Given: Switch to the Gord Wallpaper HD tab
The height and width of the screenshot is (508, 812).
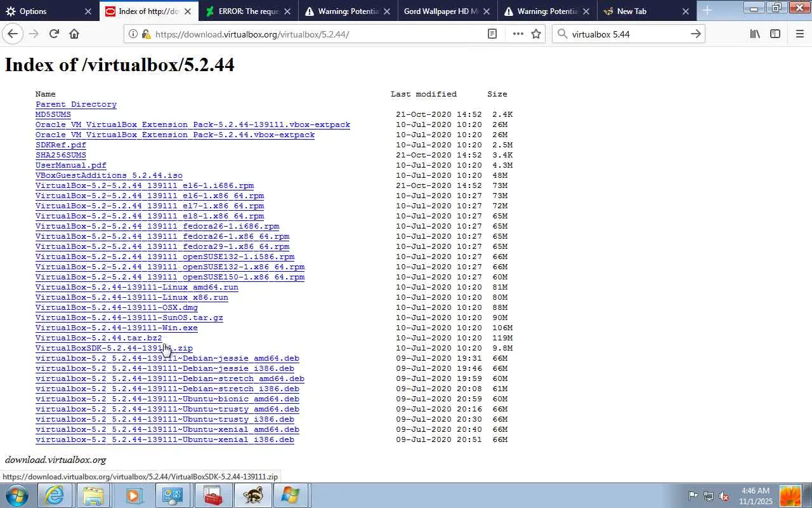Looking at the screenshot, I should click(447, 11).
